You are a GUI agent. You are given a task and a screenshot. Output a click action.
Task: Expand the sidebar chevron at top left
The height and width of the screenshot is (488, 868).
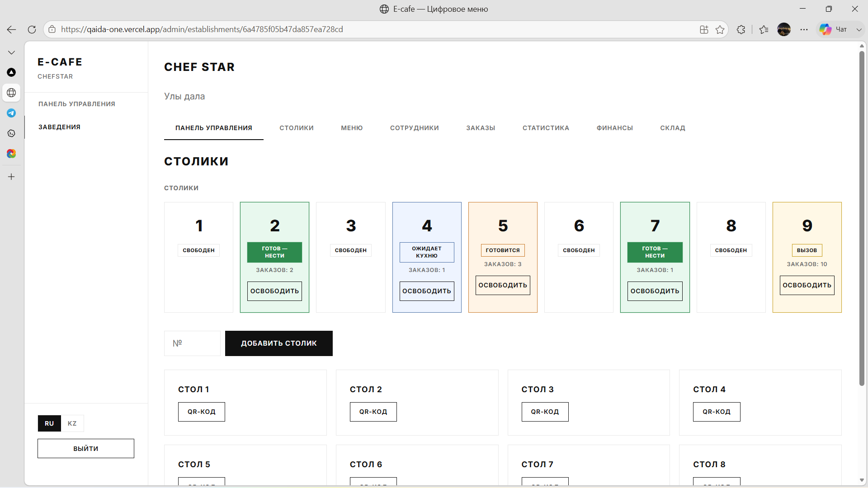(11, 52)
